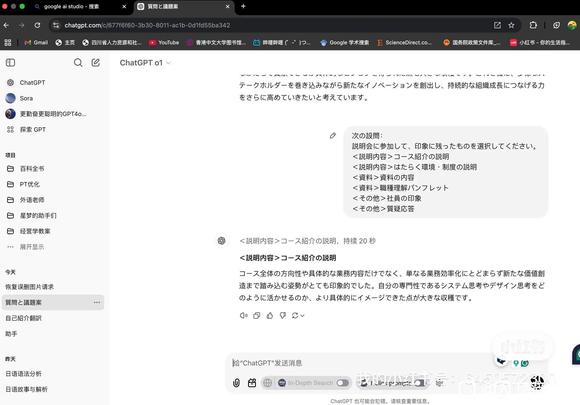Click the browser address bar URL

tap(147, 25)
